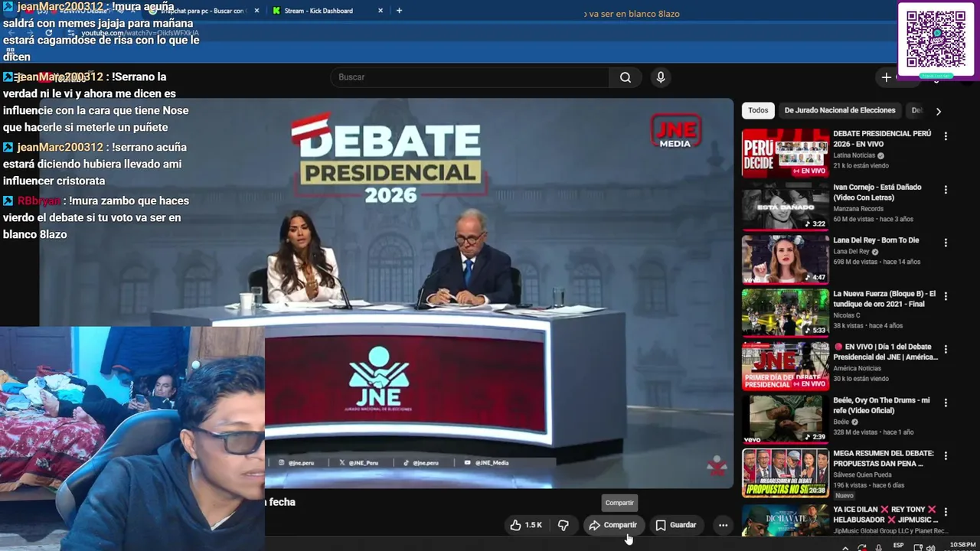Click the QR code overlay image
This screenshot has width=980, height=551.
click(936, 40)
